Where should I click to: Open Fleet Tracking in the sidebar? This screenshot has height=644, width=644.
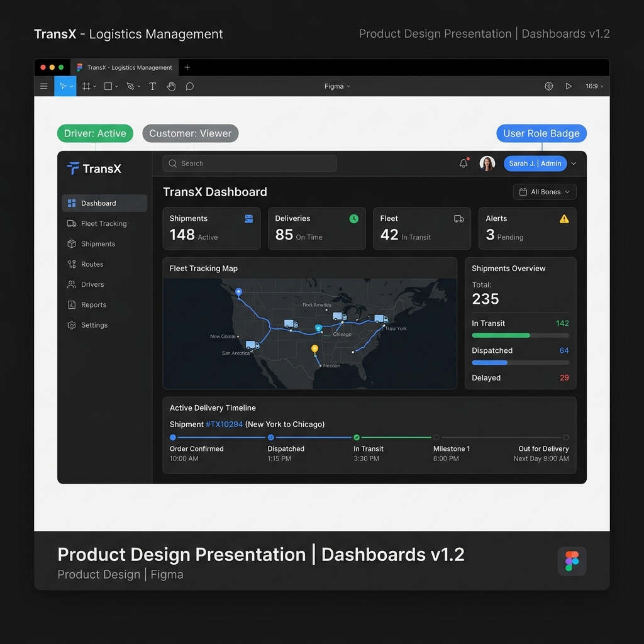click(104, 223)
